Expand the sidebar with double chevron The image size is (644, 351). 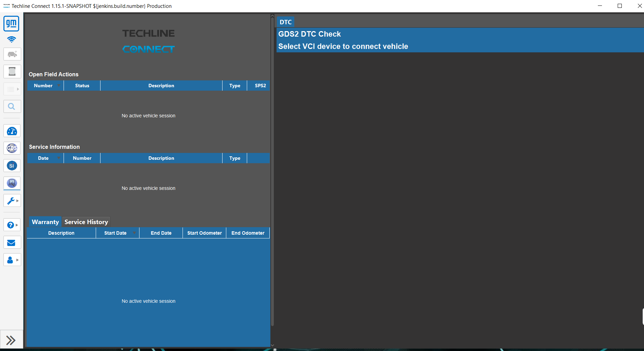pos(11,340)
